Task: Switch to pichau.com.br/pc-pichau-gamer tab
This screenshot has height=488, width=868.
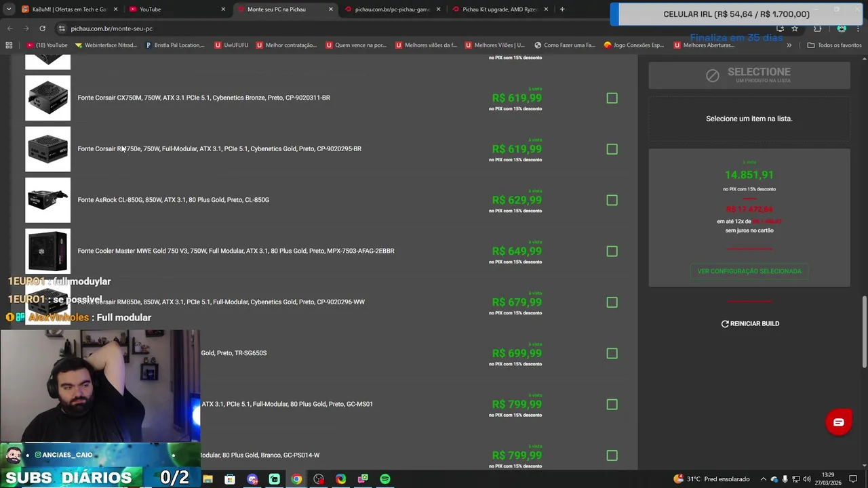Action: pyautogui.click(x=393, y=9)
